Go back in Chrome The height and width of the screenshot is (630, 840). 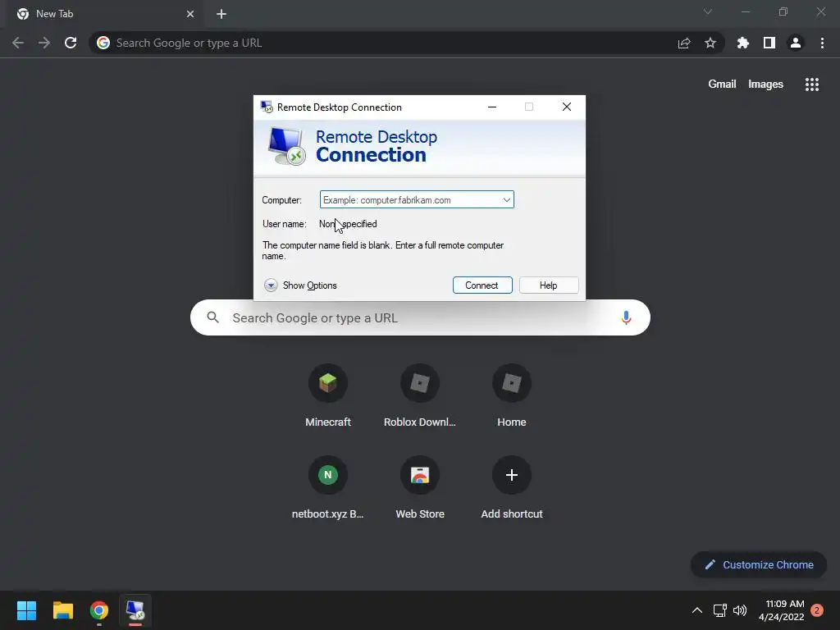point(18,43)
